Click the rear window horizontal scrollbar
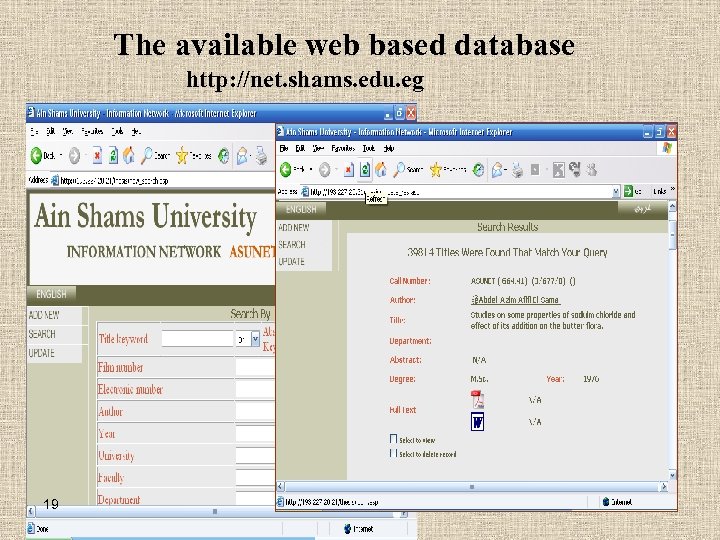This screenshot has width=720, height=540. point(215,511)
